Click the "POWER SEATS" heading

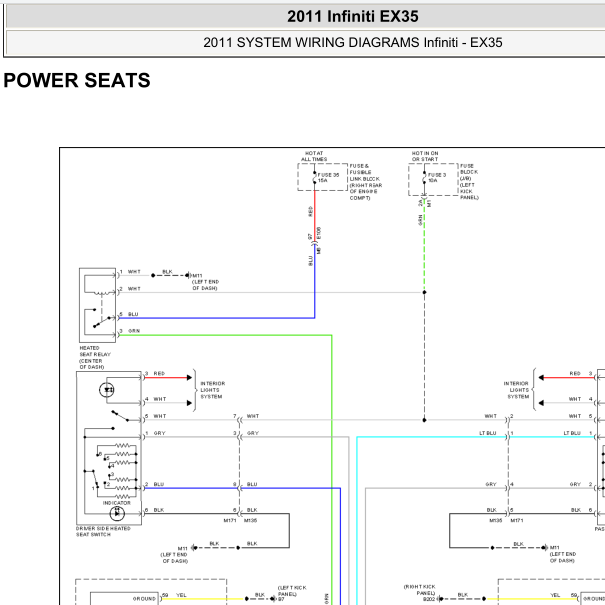[x=77, y=80]
